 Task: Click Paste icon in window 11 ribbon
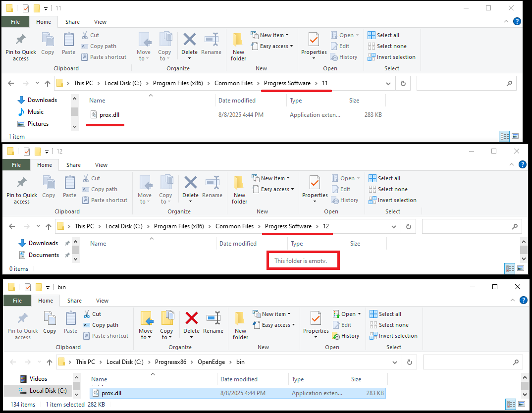coord(68,40)
